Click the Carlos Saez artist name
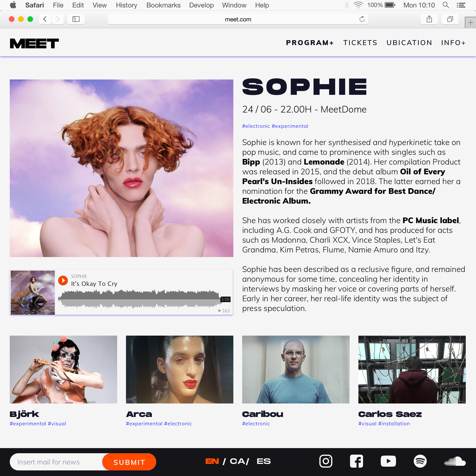The image size is (476, 476). (x=390, y=414)
